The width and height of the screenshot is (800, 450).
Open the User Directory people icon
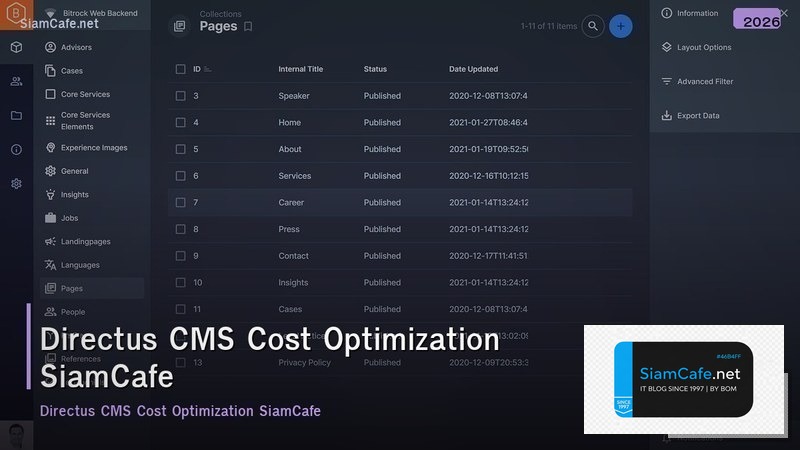click(x=16, y=81)
